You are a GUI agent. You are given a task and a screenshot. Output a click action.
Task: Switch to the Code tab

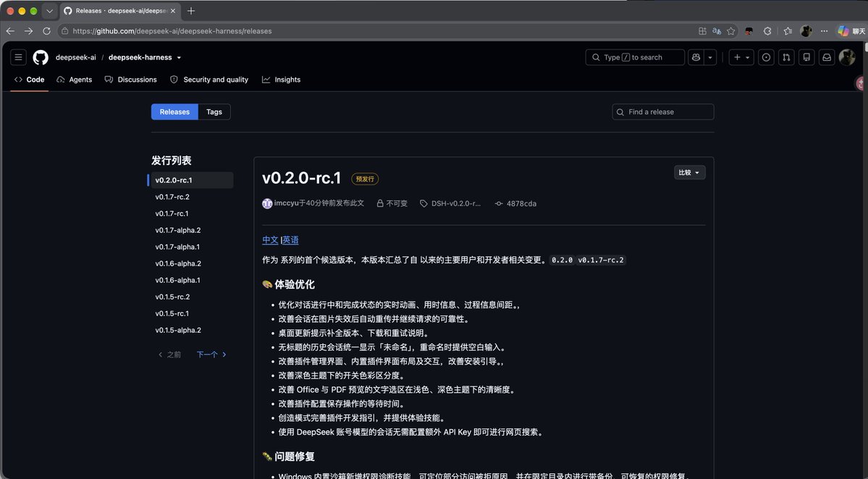click(x=30, y=80)
